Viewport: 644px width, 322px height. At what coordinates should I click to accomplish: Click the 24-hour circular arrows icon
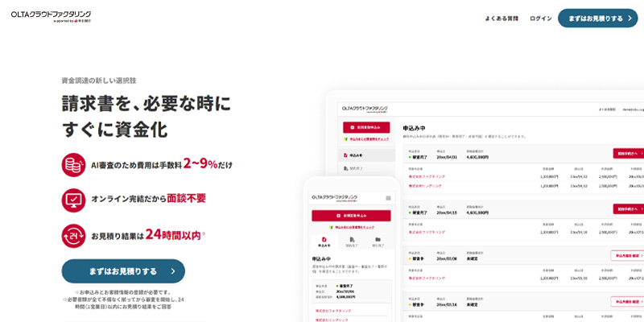pos(73,236)
